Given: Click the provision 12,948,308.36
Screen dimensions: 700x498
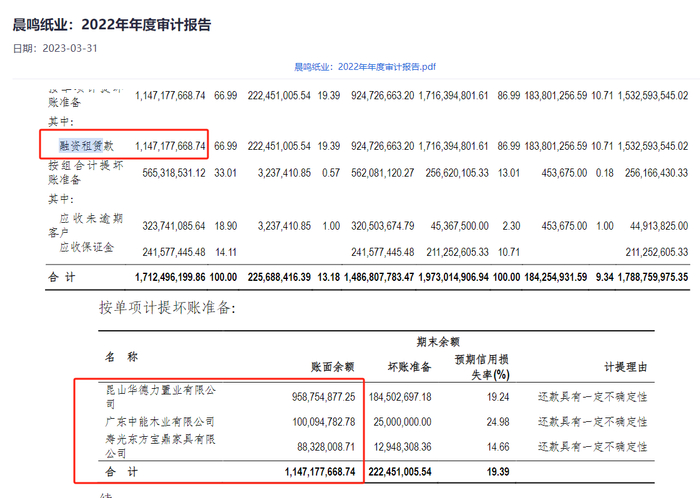Looking at the screenshot, I should pyautogui.click(x=402, y=447).
